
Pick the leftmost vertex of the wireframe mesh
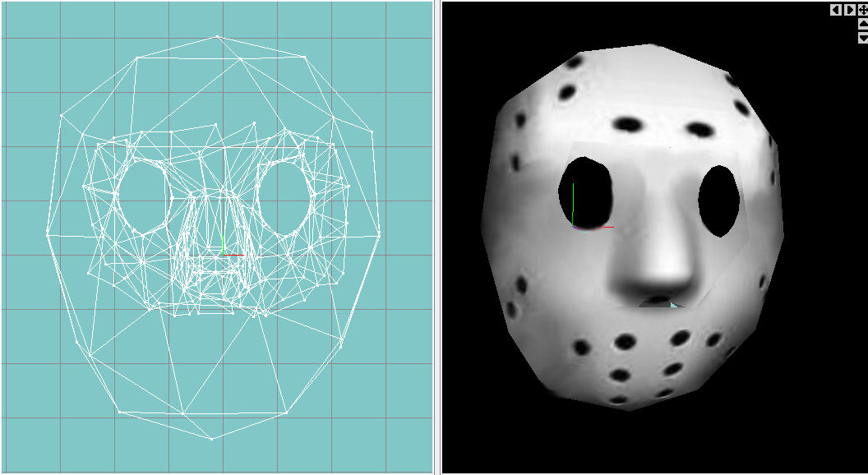coord(47,234)
